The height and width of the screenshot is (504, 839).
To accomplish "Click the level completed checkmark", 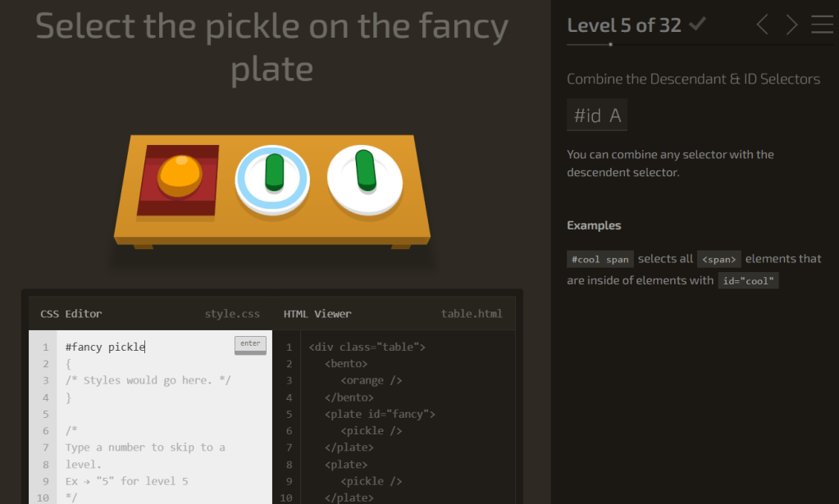I will 697,25.
